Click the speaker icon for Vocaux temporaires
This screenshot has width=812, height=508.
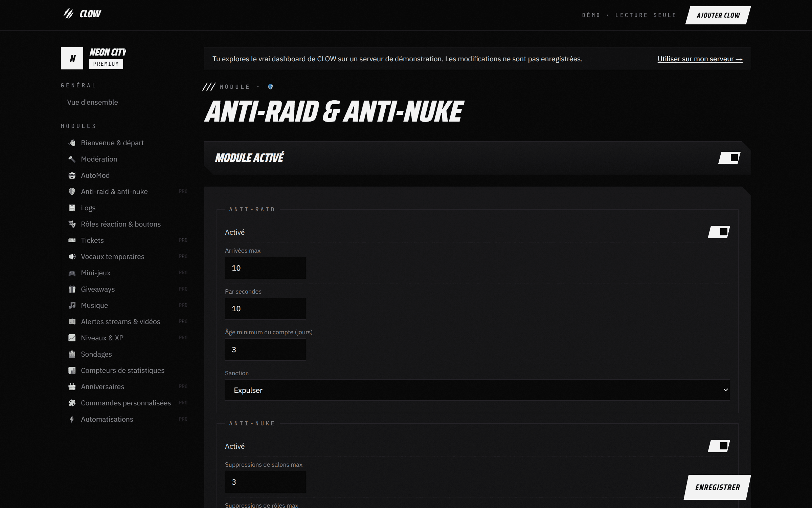click(72, 257)
